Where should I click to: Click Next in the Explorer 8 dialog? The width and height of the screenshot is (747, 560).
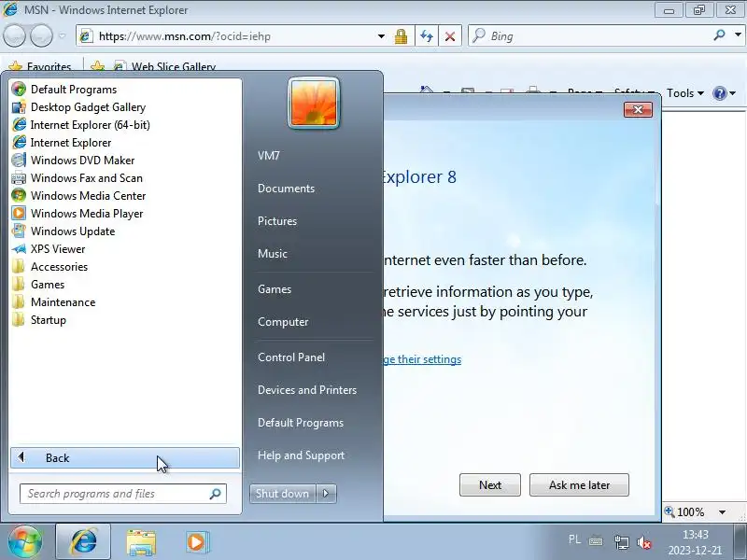(x=490, y=484)
